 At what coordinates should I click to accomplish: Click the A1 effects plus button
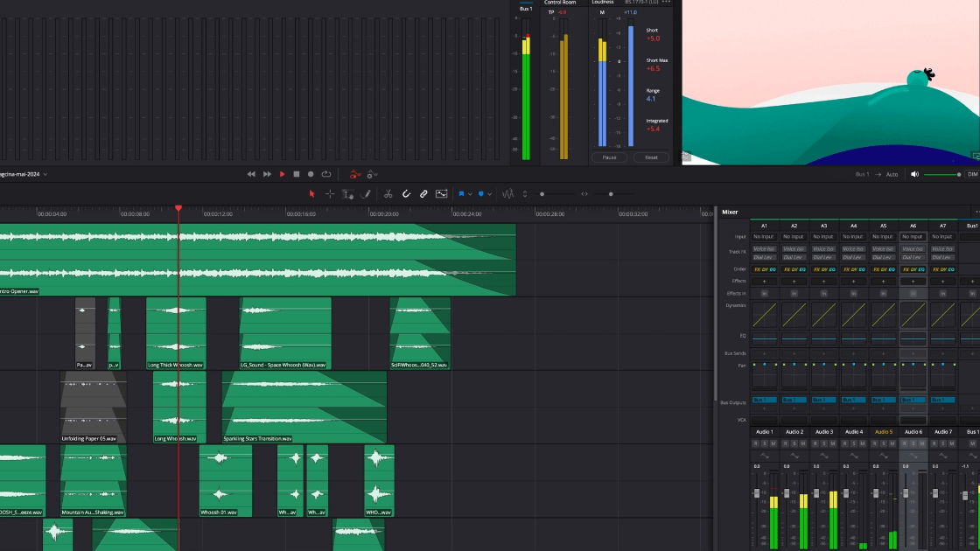[x=764, y=281]
